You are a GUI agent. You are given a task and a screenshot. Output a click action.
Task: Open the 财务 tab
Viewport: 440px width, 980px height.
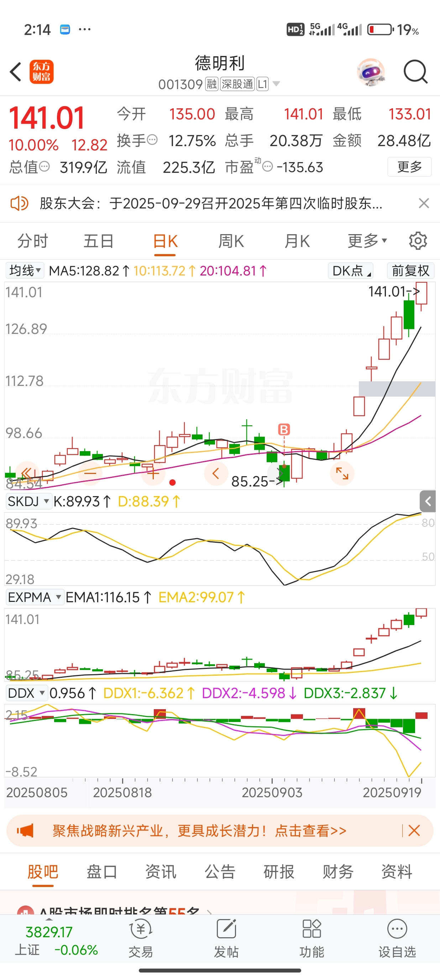coord(338,872)
